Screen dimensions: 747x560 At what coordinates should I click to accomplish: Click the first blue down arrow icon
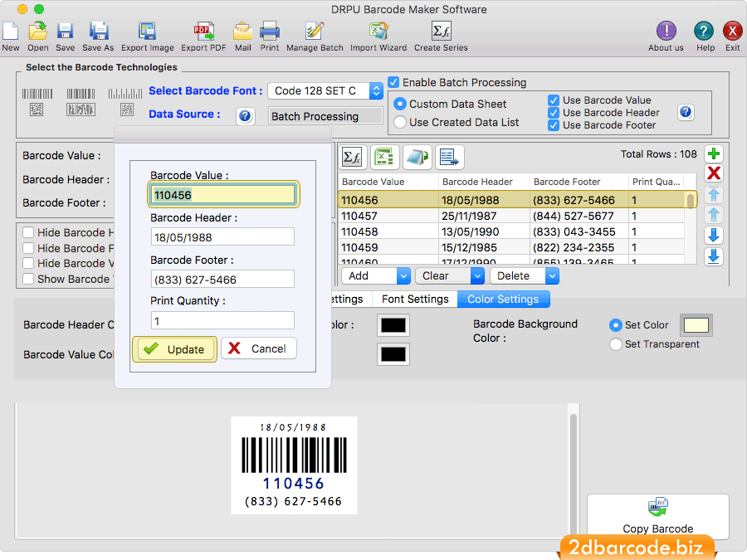click(713, 236)
